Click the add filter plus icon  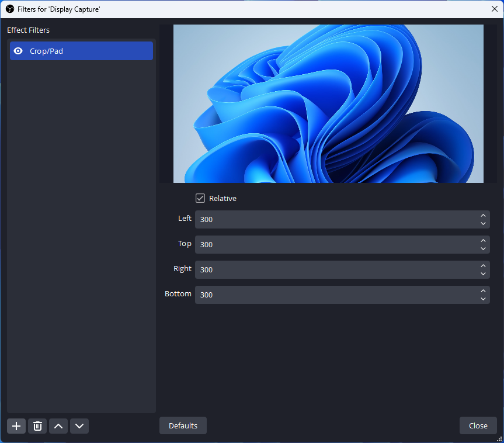tap(16, 426)
